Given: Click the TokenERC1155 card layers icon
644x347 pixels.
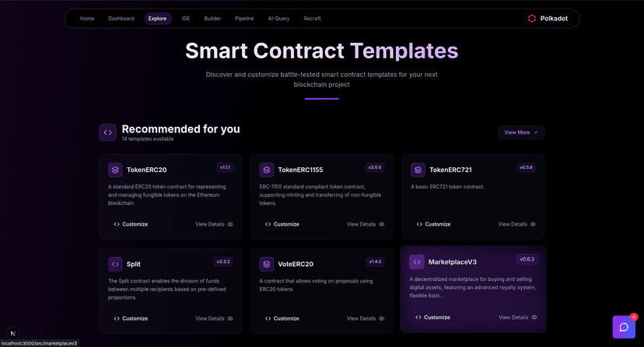Looking at the screenshot, I should point(267,170).
